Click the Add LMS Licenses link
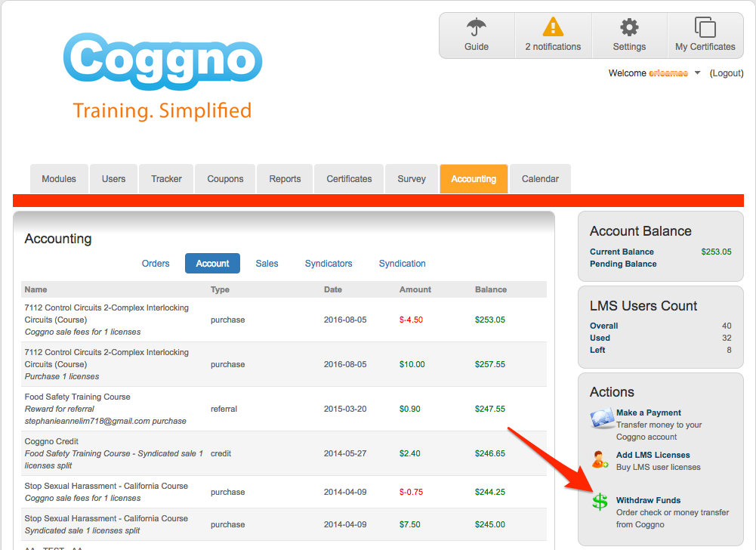Image resolution: width=756 pixels, height=550 pixels. (x=653, y=455)
